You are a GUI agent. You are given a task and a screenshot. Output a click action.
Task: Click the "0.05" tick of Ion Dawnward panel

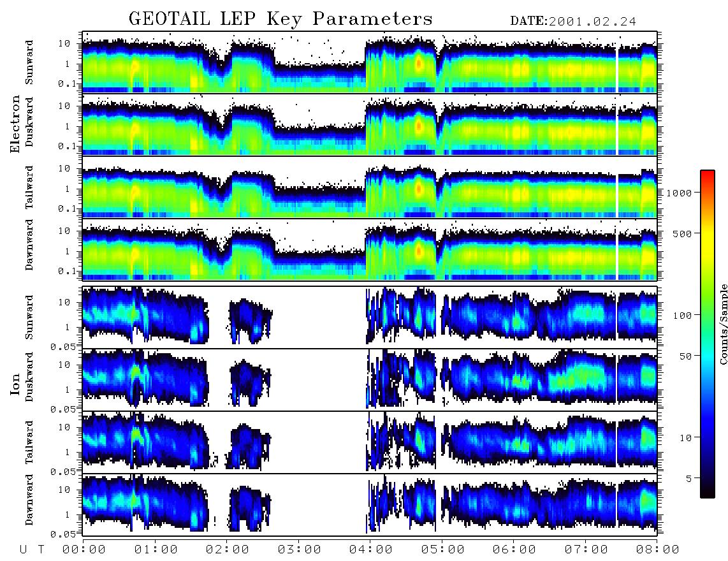tap(63, 534)
